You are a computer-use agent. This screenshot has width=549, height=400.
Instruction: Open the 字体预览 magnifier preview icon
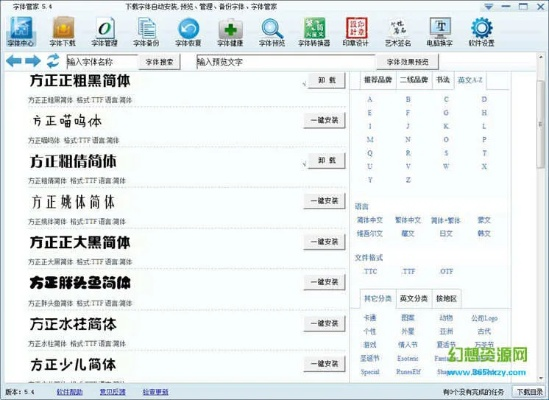272,31
